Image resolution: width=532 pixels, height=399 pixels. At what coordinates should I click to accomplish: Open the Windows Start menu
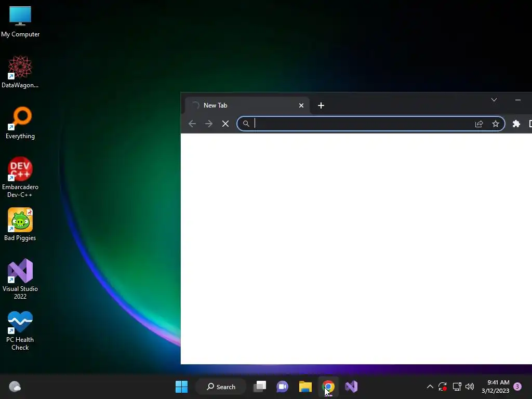(181, 387)
